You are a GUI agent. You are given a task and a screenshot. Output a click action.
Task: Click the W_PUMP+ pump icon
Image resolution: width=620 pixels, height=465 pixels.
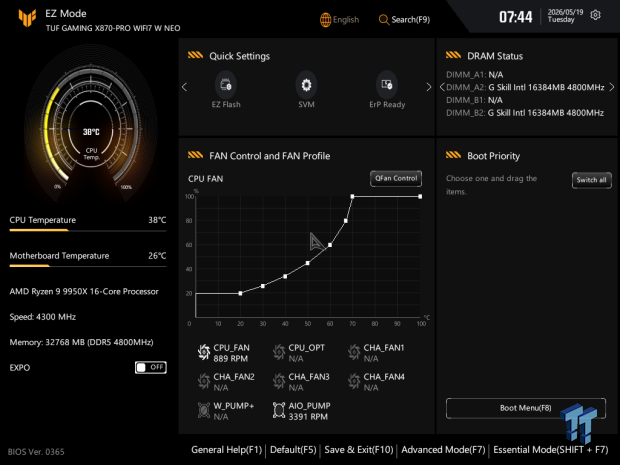pos(204,410)
